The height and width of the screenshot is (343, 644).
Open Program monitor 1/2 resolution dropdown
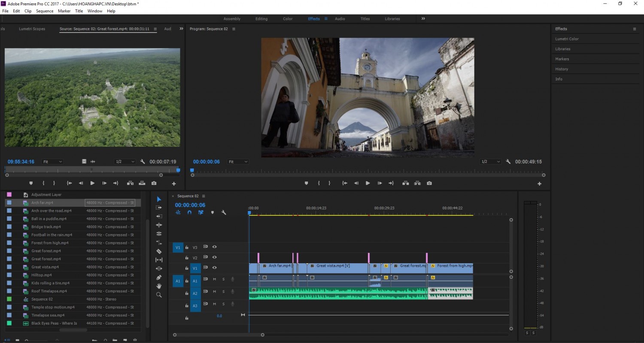[490, 162]
